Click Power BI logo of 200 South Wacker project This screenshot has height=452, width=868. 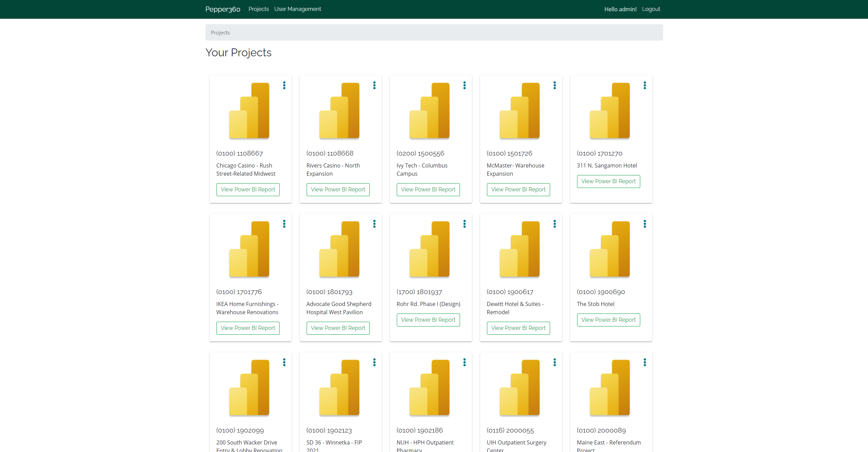coord(249,388)
